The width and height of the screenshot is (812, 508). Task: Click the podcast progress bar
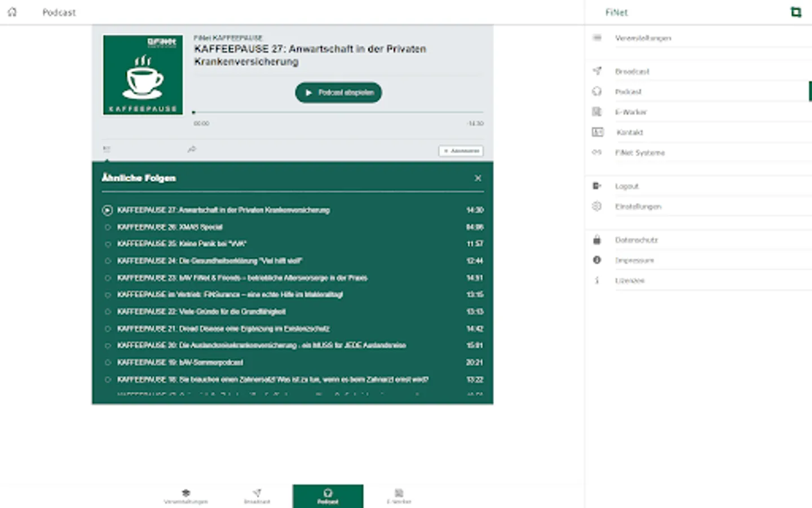(338, 112)
